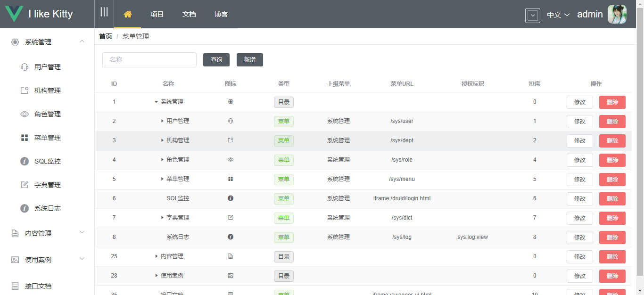Collapse the 系统管理 row in the menu tree

pyautogui.click(x=156, y=101)
